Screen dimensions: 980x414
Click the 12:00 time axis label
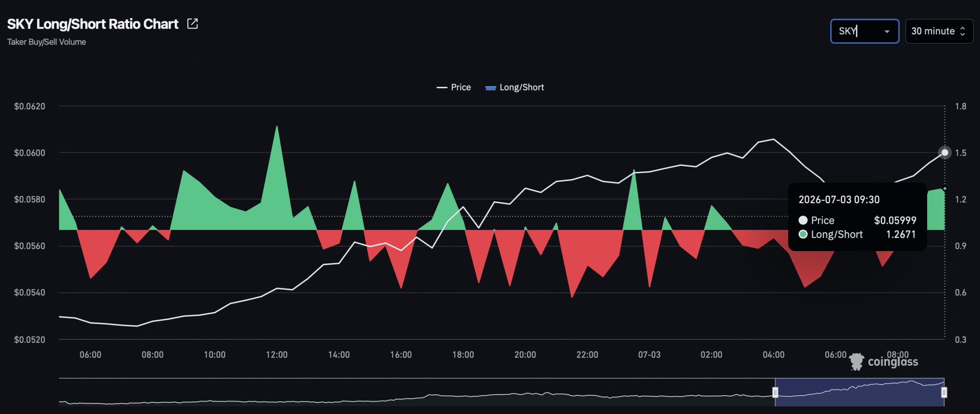click(277, 355)
